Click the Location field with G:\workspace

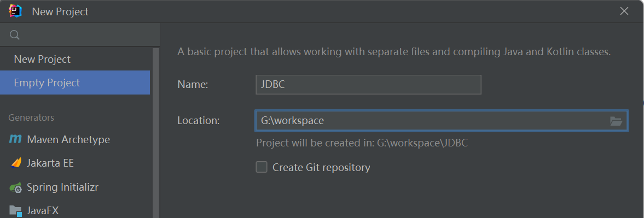coord(441,121)
